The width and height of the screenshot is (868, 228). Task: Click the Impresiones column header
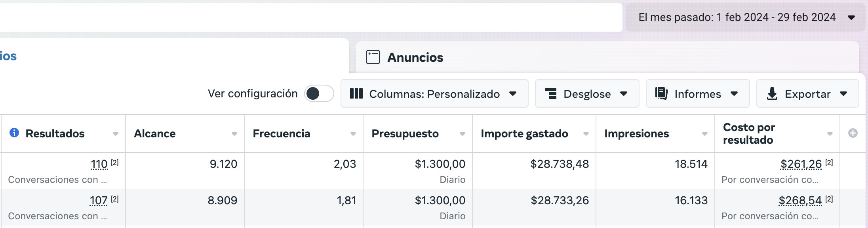[x=636, y=134]
